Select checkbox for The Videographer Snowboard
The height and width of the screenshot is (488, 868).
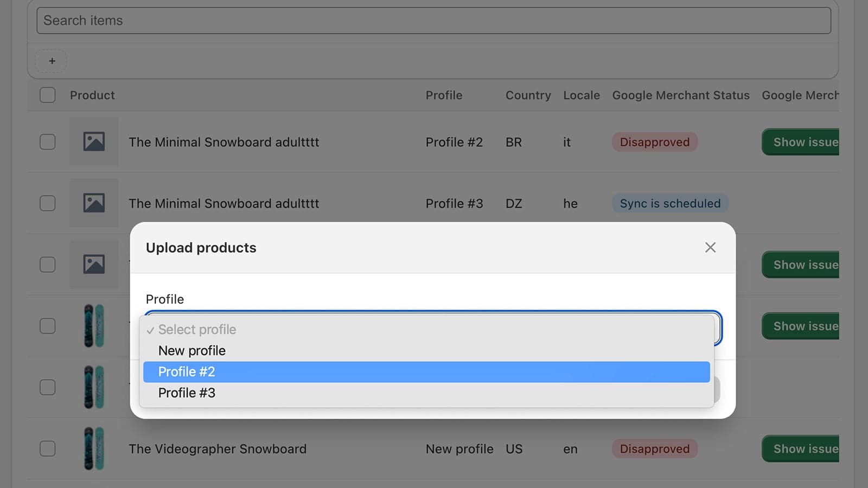(x=48, y=448)
